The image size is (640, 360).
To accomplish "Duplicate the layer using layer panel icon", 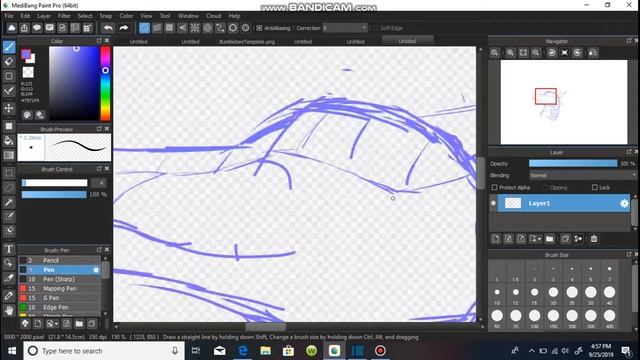I will coord(565,239).
